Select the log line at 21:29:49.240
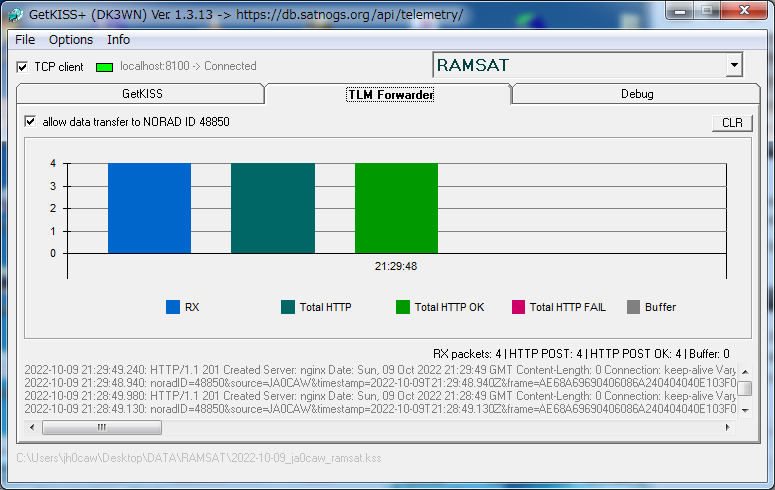 click(x=380, y=370)
